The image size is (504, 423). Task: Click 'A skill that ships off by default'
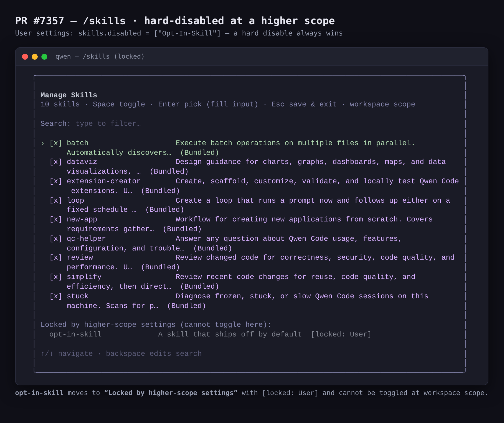point(230,334)
